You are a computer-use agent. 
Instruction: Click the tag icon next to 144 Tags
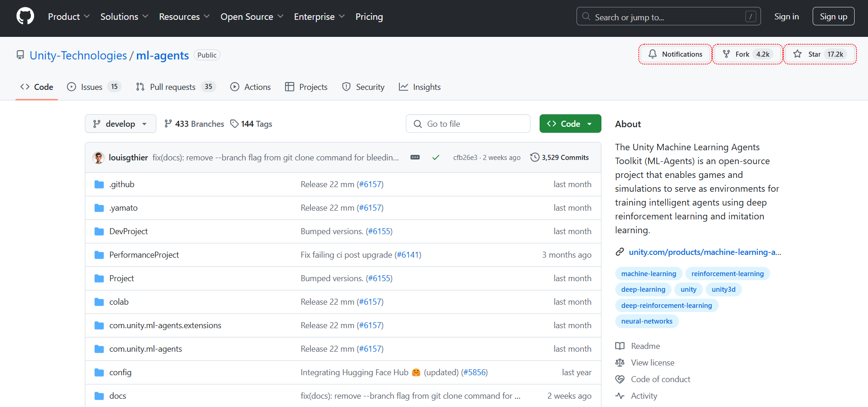(234, 124)
